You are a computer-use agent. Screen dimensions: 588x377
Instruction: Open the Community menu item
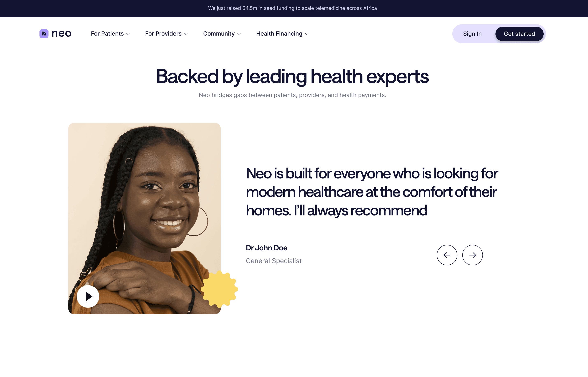[x=222, y=34]
